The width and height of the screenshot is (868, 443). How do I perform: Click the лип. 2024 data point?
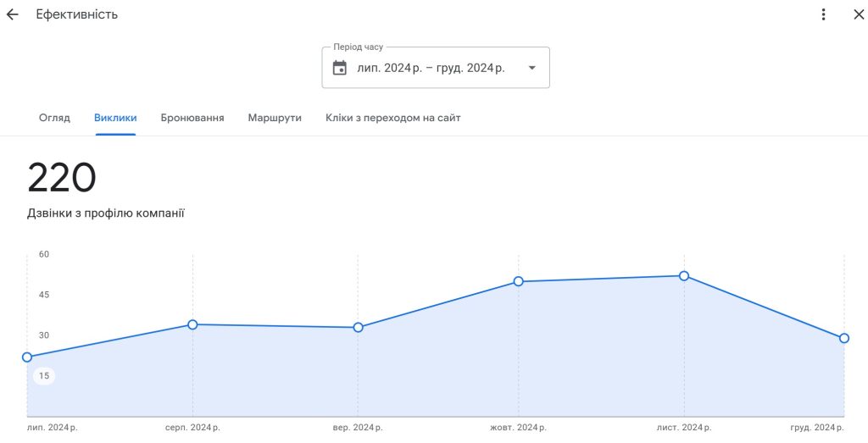pos(27,357)
